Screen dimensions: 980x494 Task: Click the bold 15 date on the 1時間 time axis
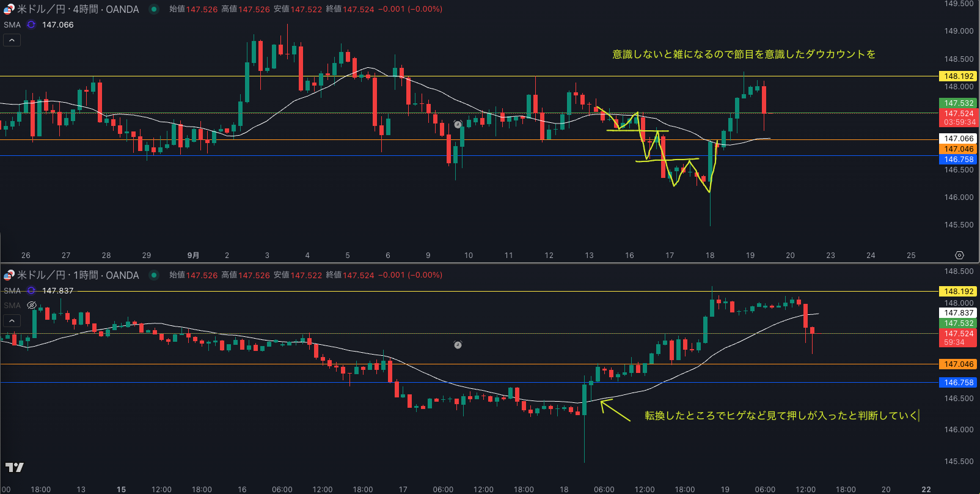point(121,489)
